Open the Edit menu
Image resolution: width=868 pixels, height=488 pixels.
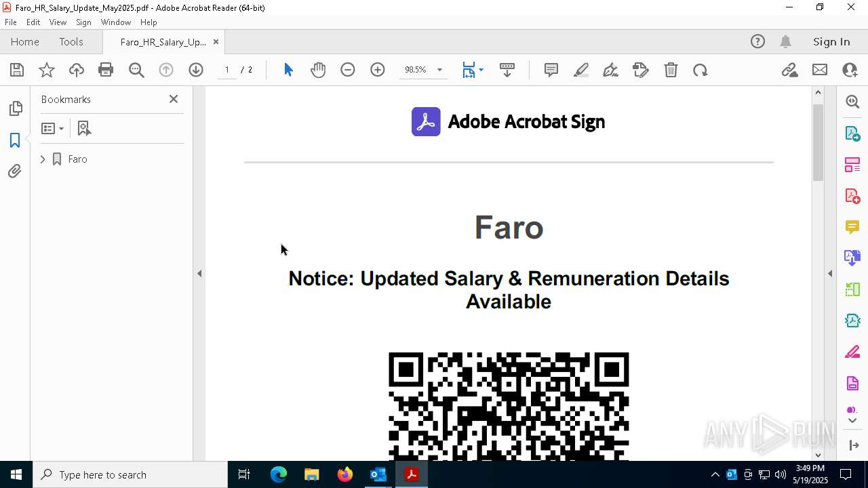pyautogui.click(x=33, y=22)
